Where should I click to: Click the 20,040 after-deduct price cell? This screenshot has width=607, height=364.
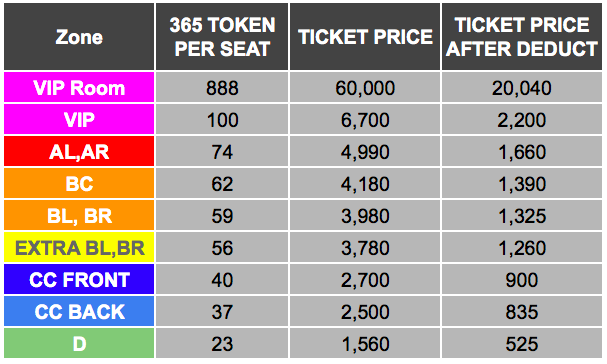coord(521,88)
